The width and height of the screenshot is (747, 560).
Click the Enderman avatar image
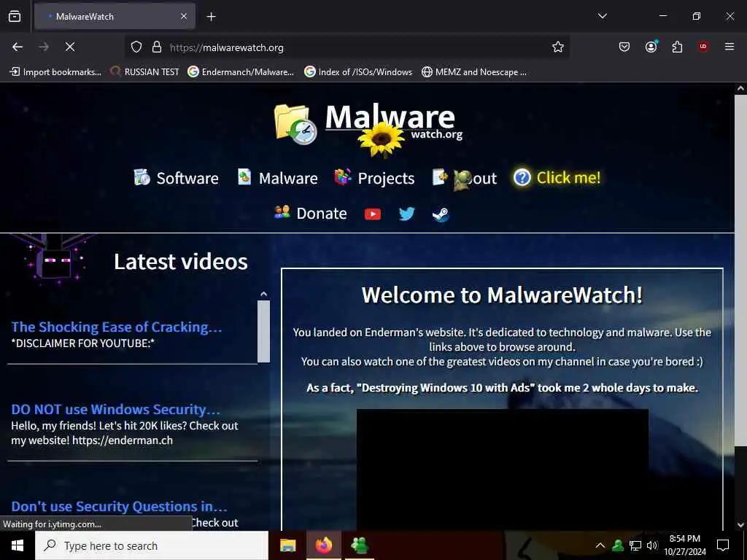pyautogui.click(x=53, y=259)
